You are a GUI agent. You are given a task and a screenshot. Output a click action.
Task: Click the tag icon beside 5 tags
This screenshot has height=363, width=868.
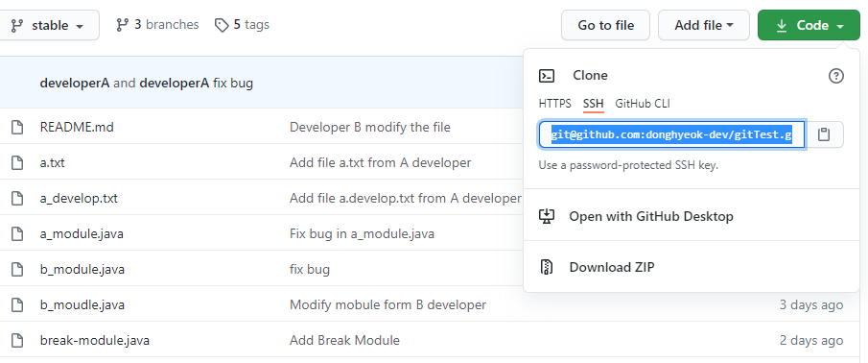click(x=222, y=25)
